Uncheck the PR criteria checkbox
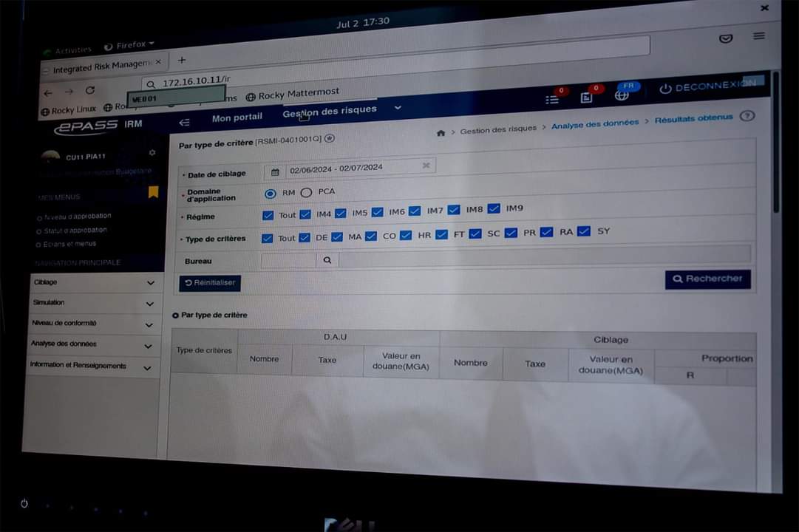Screen dimensions: 799x532 (x=511, y=233)
